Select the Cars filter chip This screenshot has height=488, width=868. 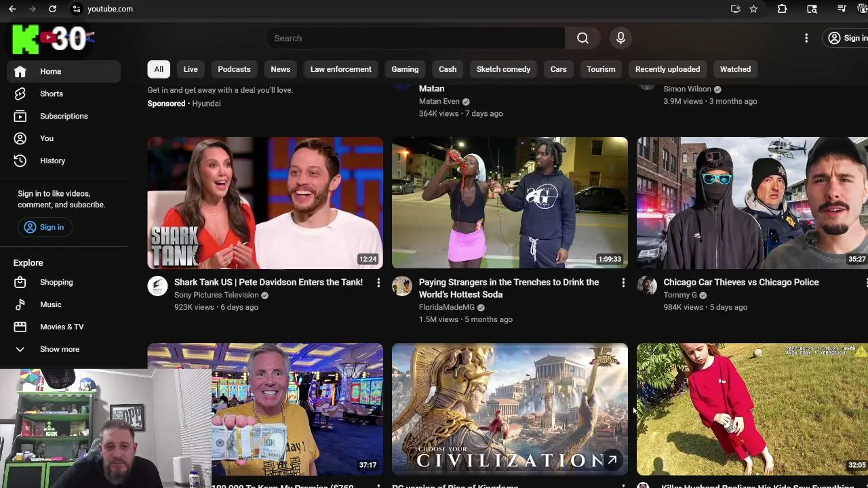tap(558, 69)
